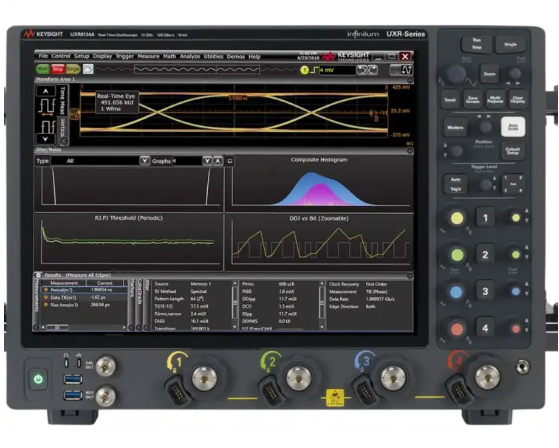The image size is (559, 448).
Task: Click the small square icon beside Graphs arrows
Action: coord(230,161)
